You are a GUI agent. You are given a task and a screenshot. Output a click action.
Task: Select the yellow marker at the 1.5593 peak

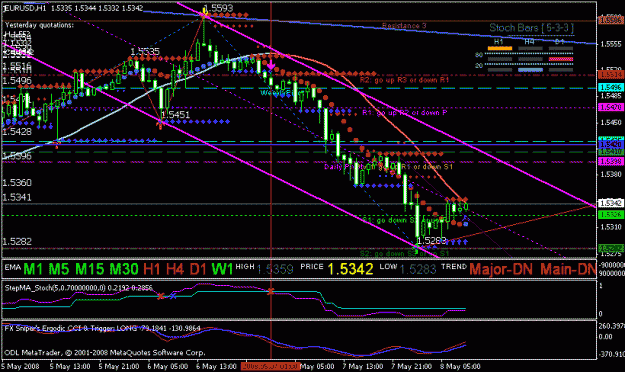click(204, 14)
